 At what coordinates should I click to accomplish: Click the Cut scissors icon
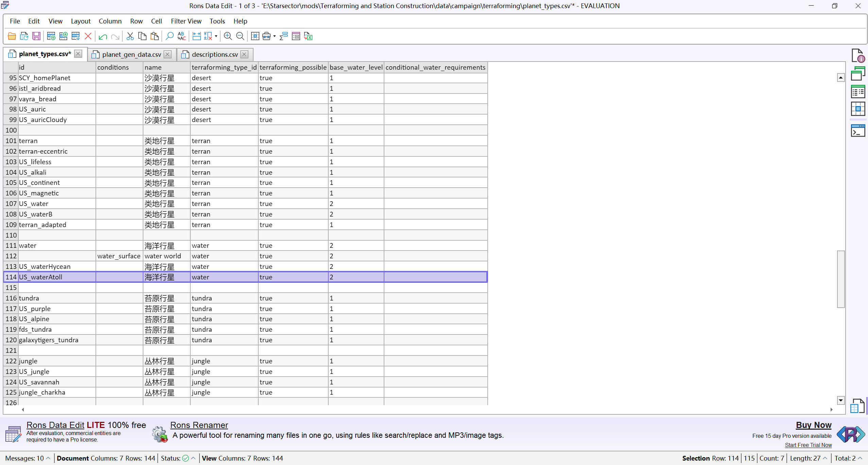[x=130, y=36]
